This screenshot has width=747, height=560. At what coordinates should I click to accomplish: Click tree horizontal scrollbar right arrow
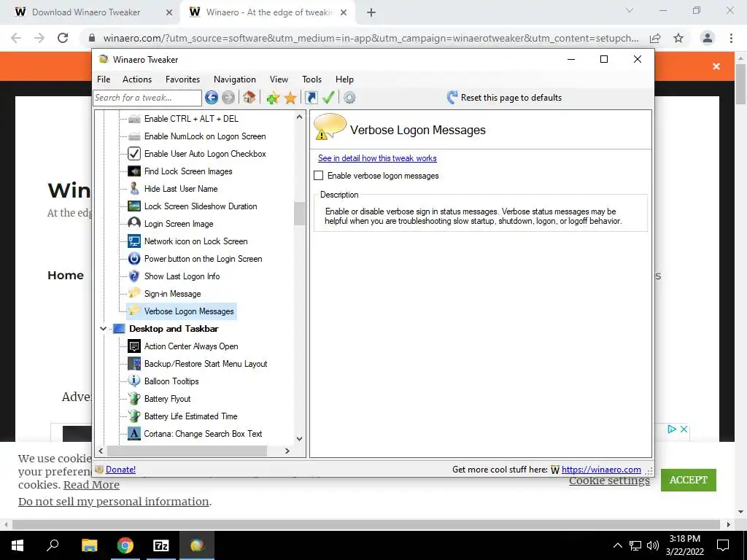click(x=287, y=451)
